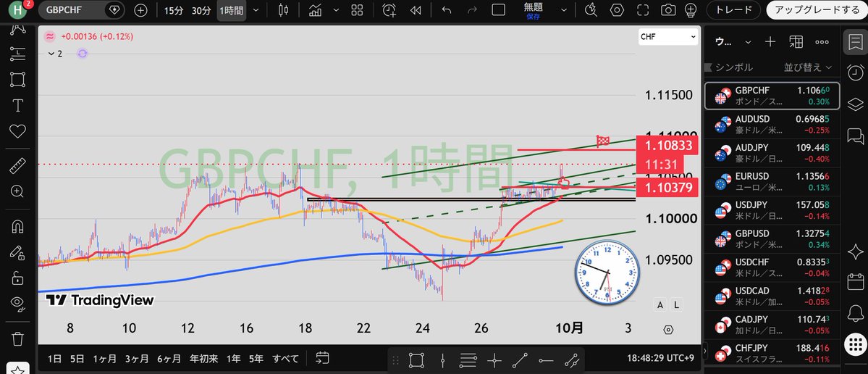Expand the collapsed indicator legend showing 2
The width and height of the screenshot is (868, 374).
(55, 54)
